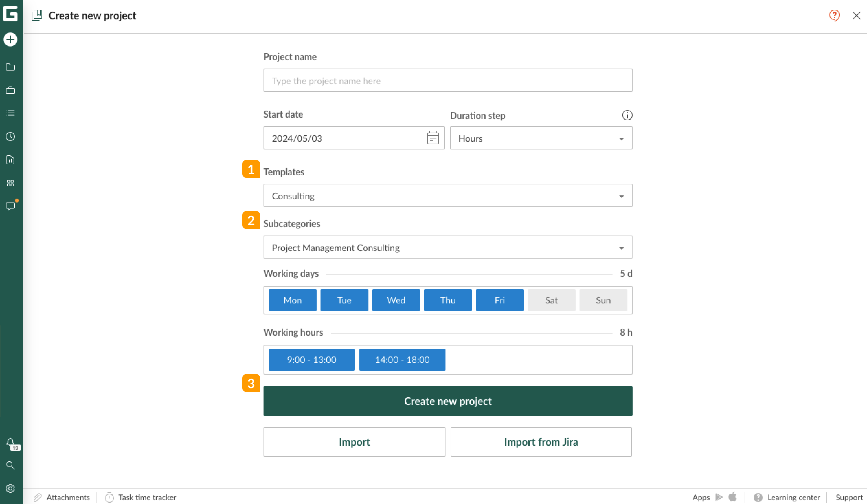
Task: Open the calendar picker in Start date
Action: (x=433, y=138)
